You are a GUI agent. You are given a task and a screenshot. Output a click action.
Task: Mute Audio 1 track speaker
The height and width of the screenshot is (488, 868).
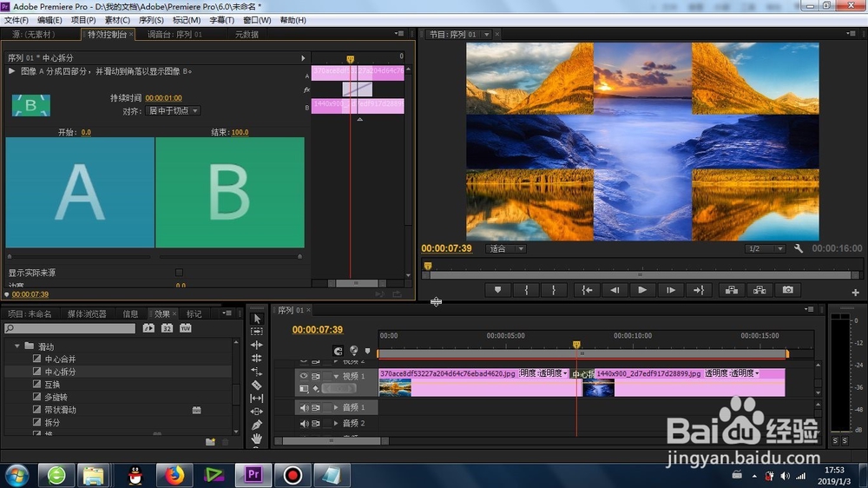coord(304,408)
